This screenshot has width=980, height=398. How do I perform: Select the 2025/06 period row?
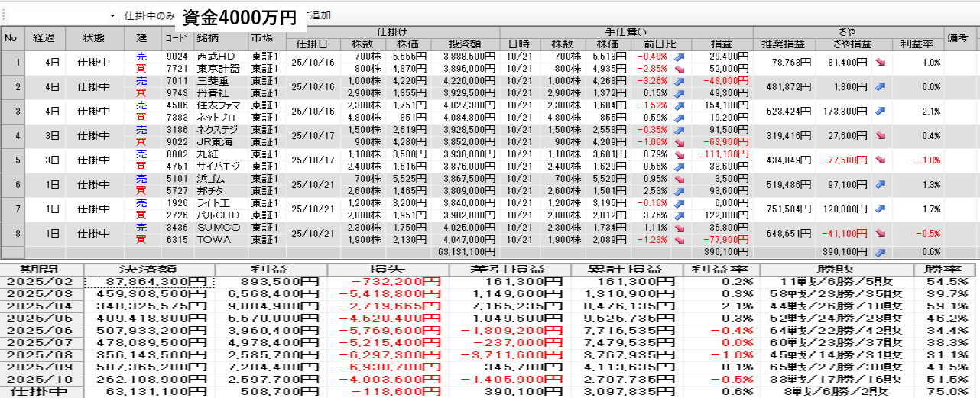click(x=42, y=331)
